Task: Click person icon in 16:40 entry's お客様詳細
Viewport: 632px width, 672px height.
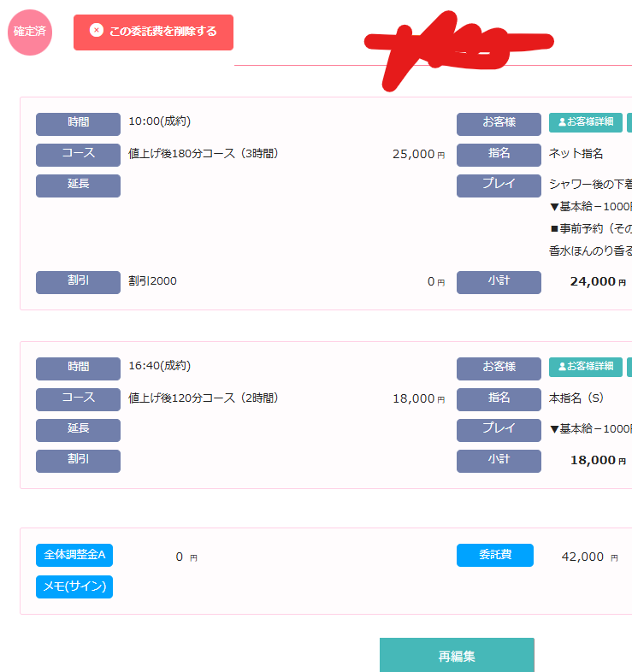Action: coord(562,367)
